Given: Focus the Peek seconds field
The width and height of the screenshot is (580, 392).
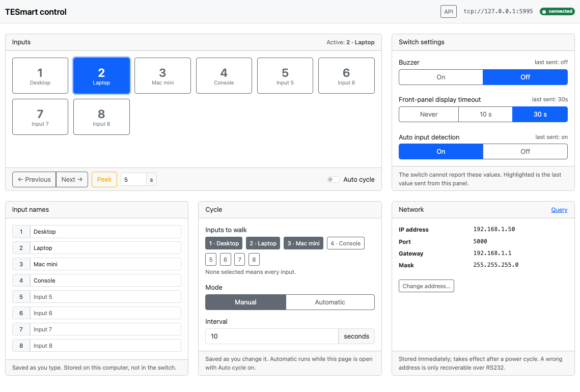Looking at the screenshot, I should coord(133,179).
